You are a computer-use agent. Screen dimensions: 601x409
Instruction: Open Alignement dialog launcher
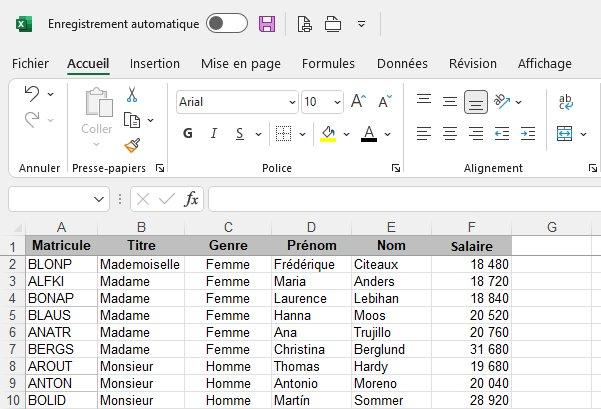(x=593, y=168)
